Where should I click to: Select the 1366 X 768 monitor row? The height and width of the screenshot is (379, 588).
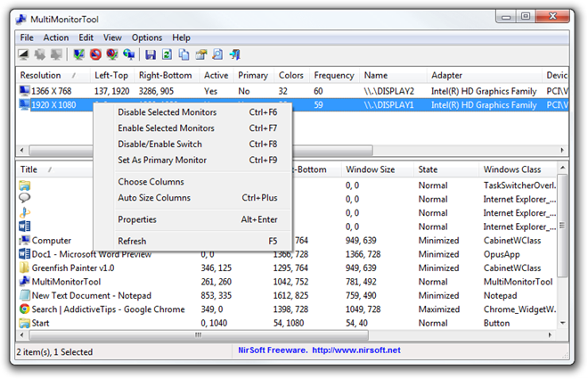click(292, 91)
